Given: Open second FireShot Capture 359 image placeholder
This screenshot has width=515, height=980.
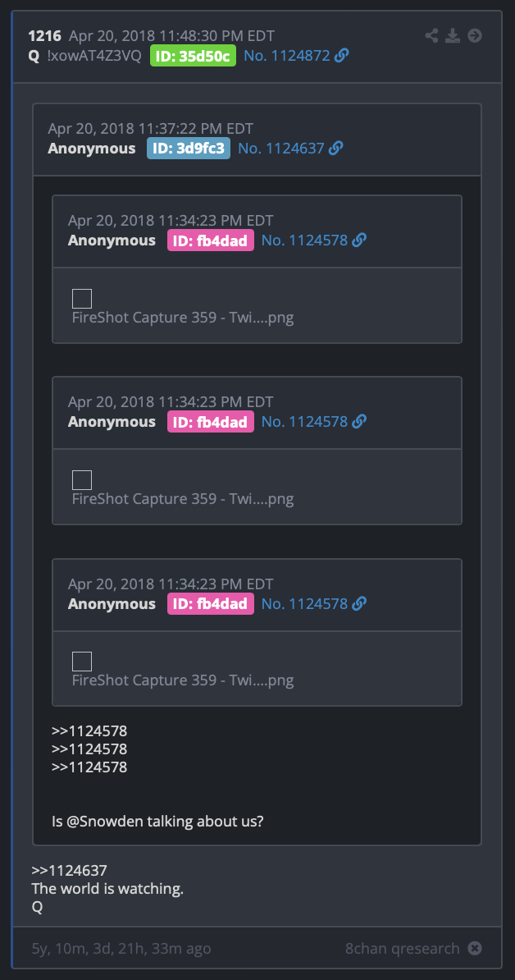Looking at the screenshot, I should pyautogui.click(x=82, y=480).
